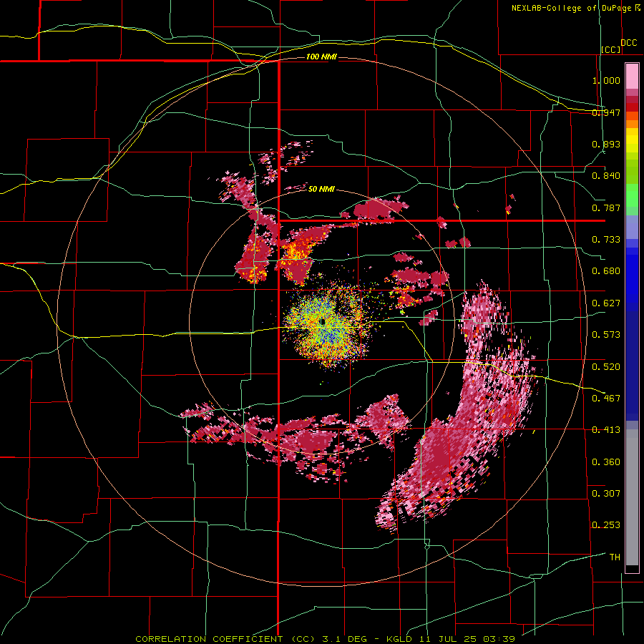The height and width of the screenshot is (644, 644).
Task: Select the 0.573 legend value
Action: 606,335
